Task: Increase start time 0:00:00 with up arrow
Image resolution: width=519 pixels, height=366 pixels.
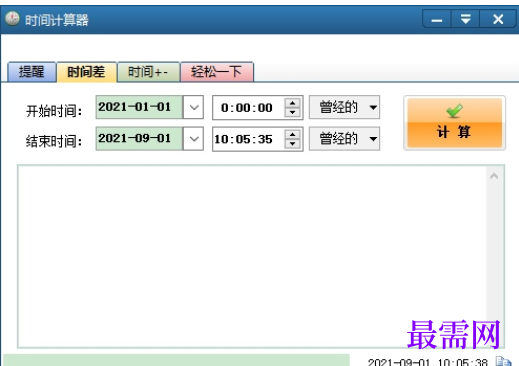Action: click(292, 103)
